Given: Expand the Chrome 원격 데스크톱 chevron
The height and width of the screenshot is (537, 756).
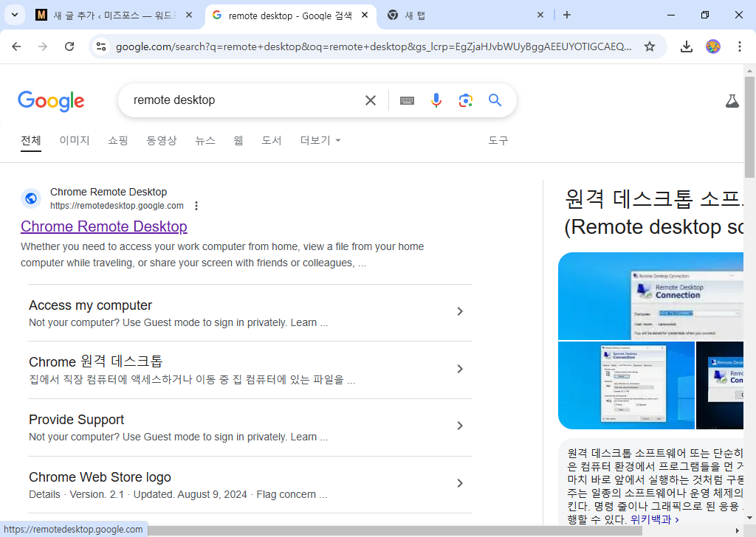Looking at the screenshot, I should tap(459, 369).
